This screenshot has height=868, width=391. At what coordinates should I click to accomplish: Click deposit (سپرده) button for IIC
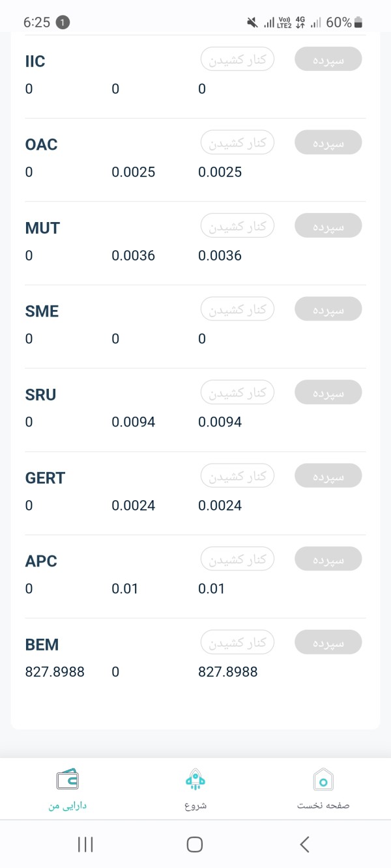[328, 59]
